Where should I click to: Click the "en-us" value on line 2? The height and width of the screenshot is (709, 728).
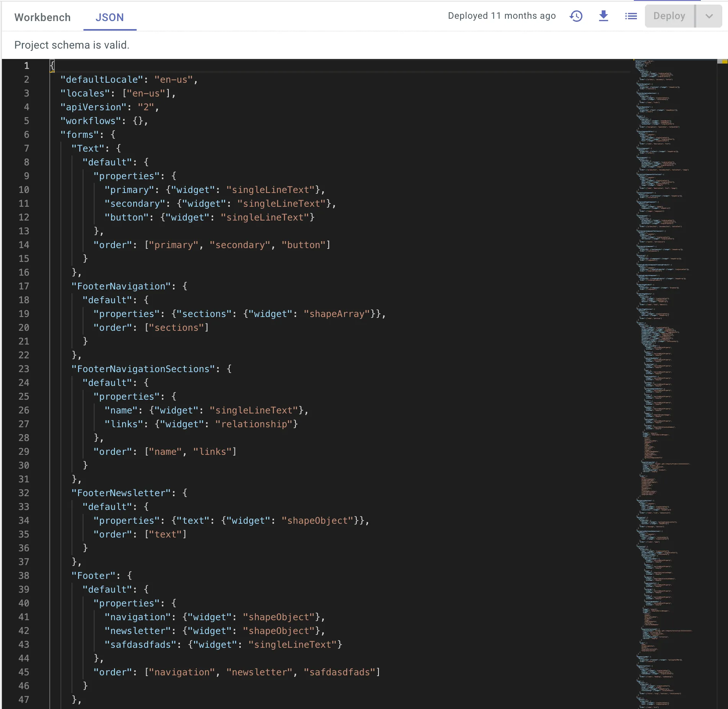click(x=173, y=80)
